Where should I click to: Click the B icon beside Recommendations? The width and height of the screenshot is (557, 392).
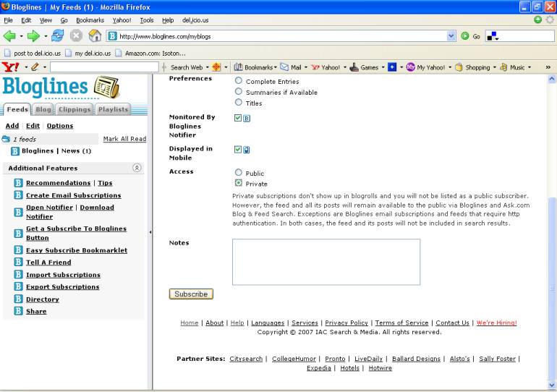[19, 183]
